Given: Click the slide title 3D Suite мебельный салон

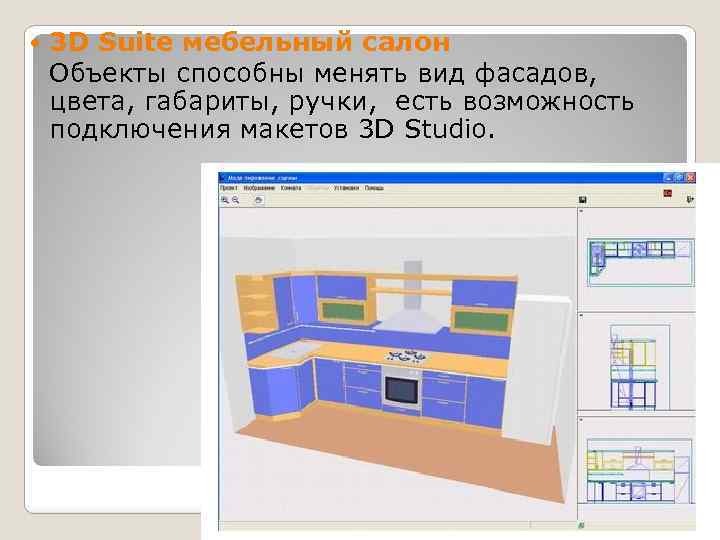Looking at the screenshot, I should click(x=249, y=42).
